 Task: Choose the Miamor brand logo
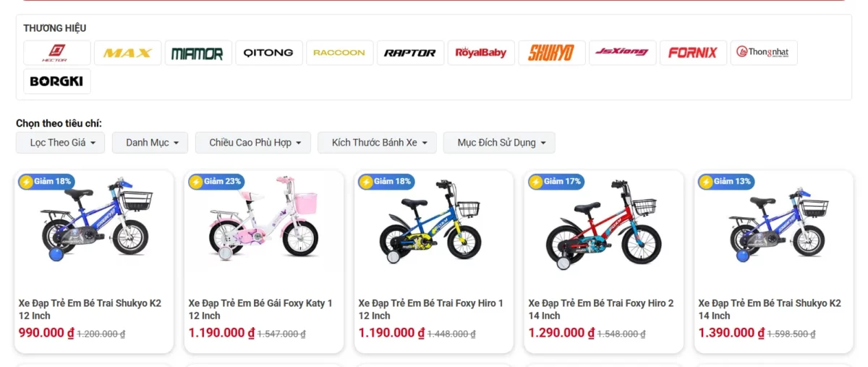point(198,53)
